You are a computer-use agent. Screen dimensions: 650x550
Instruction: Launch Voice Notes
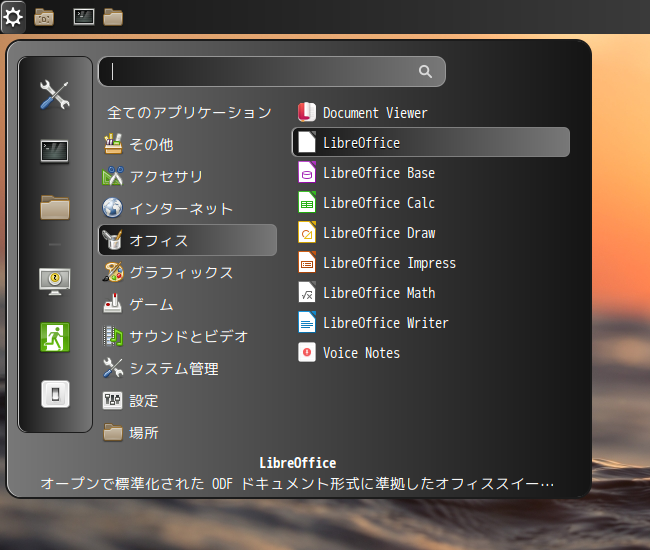[x=431, y=353]
